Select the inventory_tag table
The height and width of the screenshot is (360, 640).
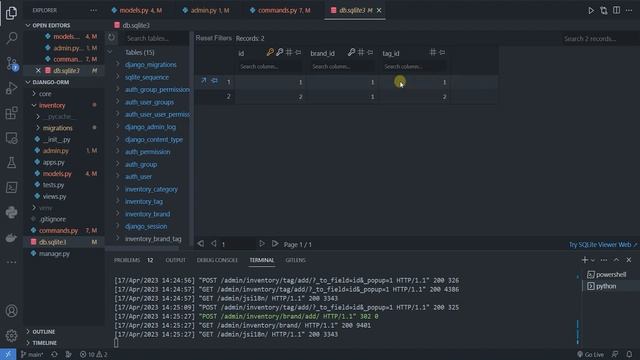[144, 201]
